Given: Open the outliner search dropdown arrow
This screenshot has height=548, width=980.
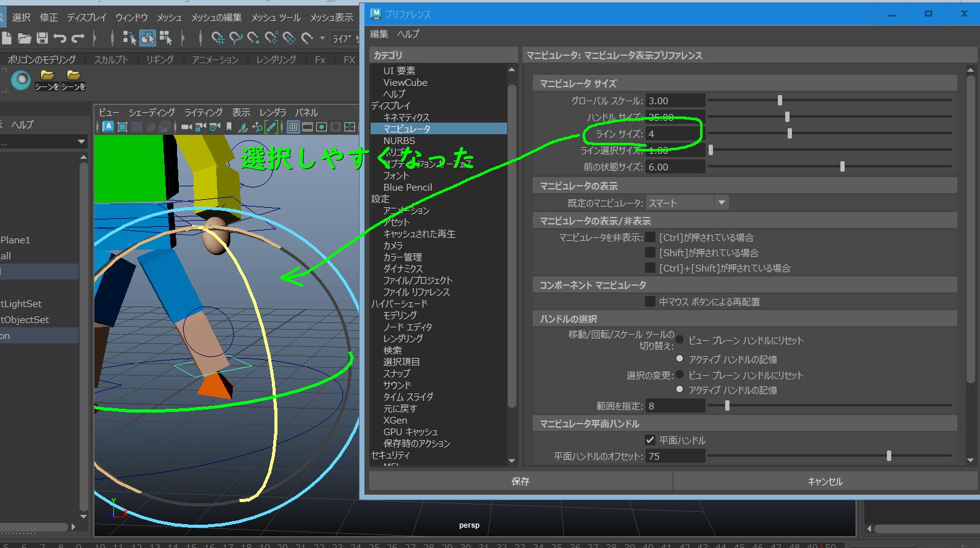Looking at the screenshot, I should (x=81, y=142).
